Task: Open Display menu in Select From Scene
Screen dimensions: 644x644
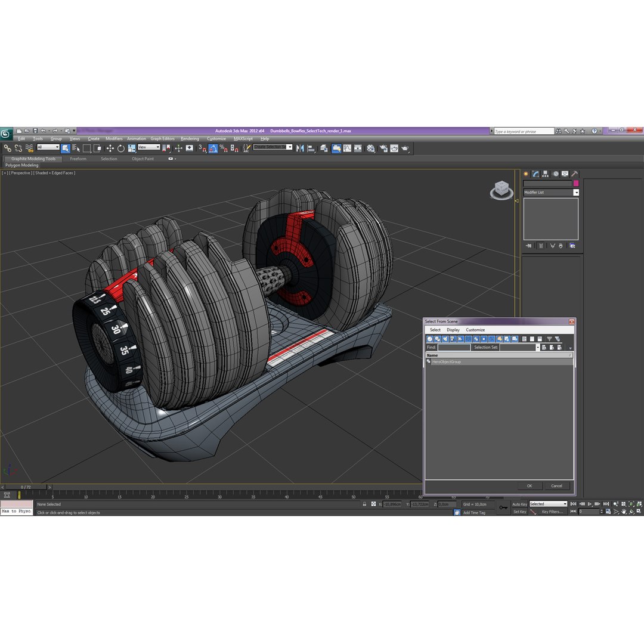Action: click(x=453, y=330)
